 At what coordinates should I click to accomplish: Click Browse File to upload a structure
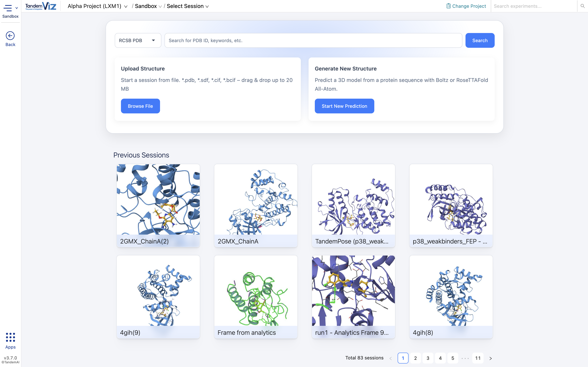(x=140, y=106)
